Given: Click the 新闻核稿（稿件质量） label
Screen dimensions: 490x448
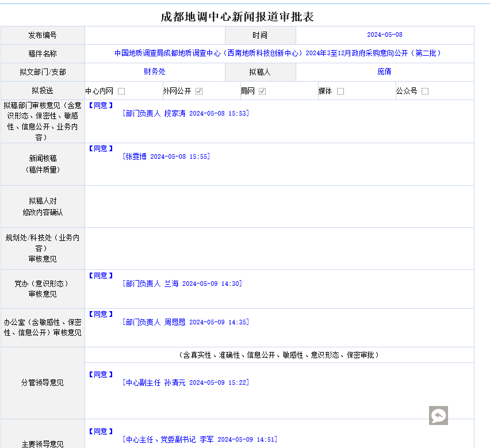Looking at the screenshot, I should pyautogui.click(x=43, y=164).
